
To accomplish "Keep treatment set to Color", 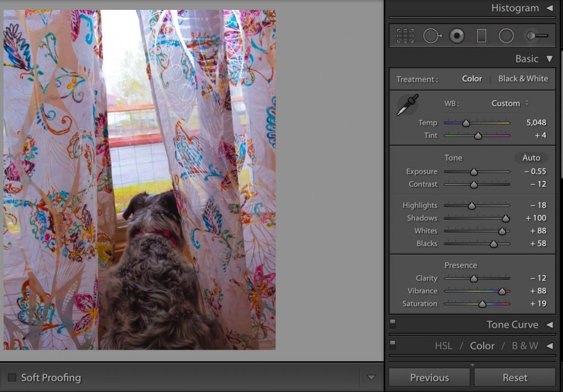I will pyautogui.click(x=472, y=79).
